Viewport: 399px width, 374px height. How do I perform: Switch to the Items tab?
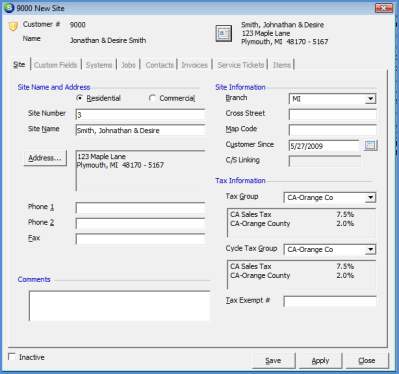click(x=282, y=65)
